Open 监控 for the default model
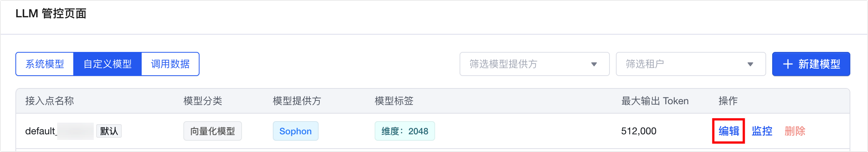This screenshot has height=152, width=868. pos(762,131)
